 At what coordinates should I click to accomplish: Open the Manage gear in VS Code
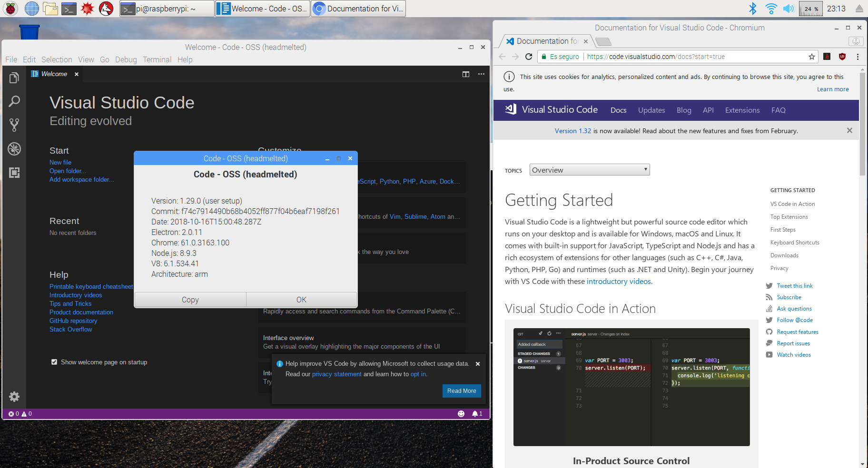[x=14, y=397]
